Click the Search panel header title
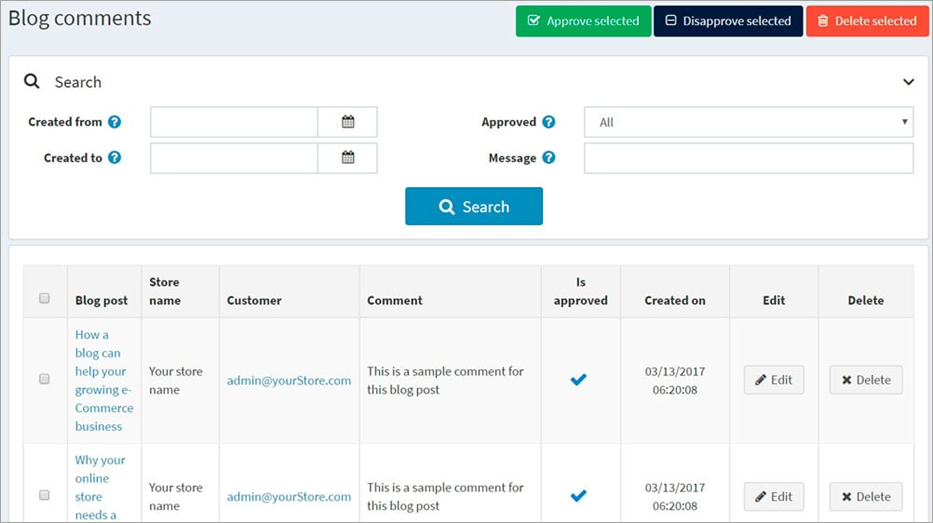 [78, 82]
